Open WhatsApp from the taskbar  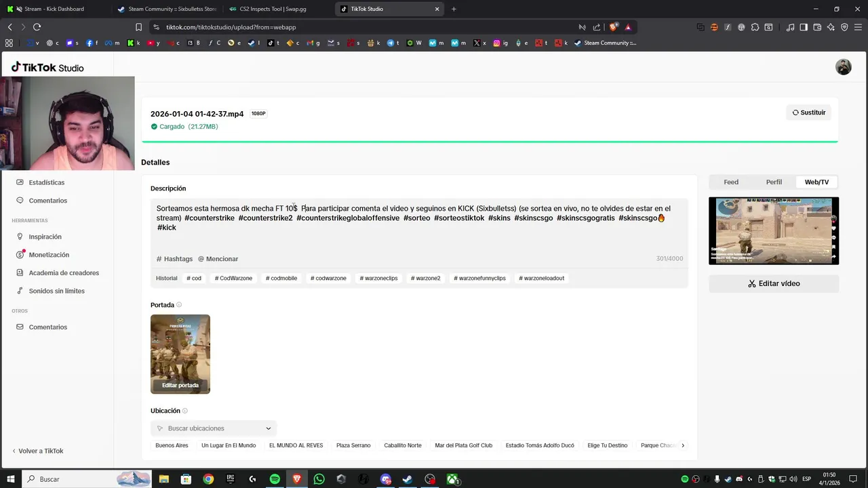[x=319, y=479]
